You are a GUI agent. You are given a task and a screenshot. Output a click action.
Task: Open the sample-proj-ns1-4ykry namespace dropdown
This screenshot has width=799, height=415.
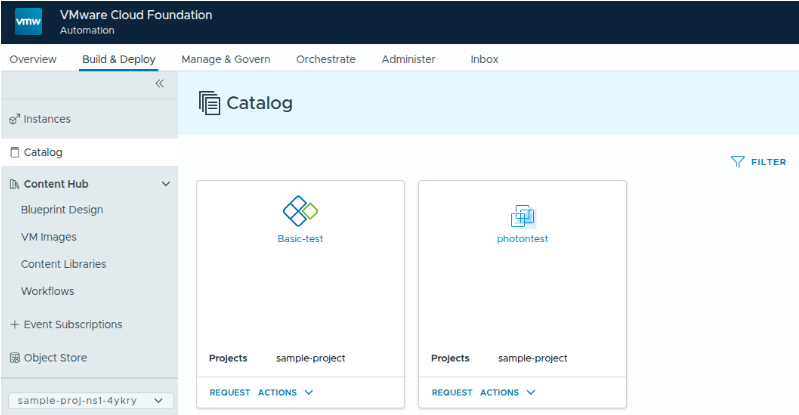pyautogui.click(x=90, y=400)
